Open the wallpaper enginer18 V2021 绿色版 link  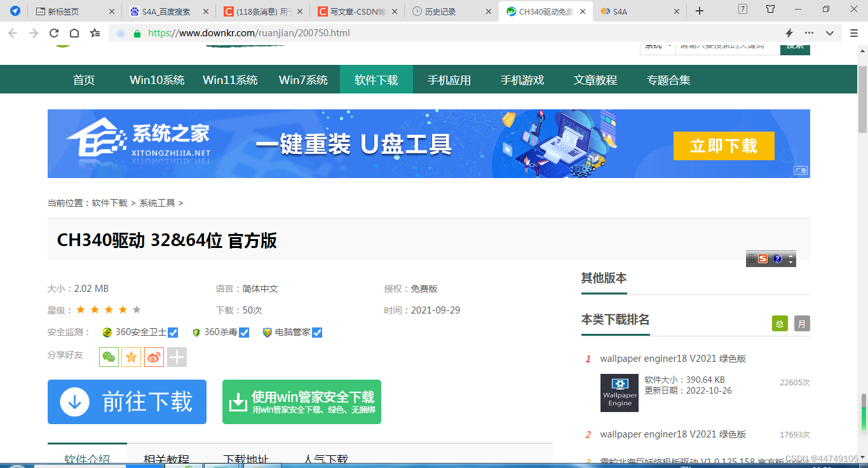pos(673,358)
